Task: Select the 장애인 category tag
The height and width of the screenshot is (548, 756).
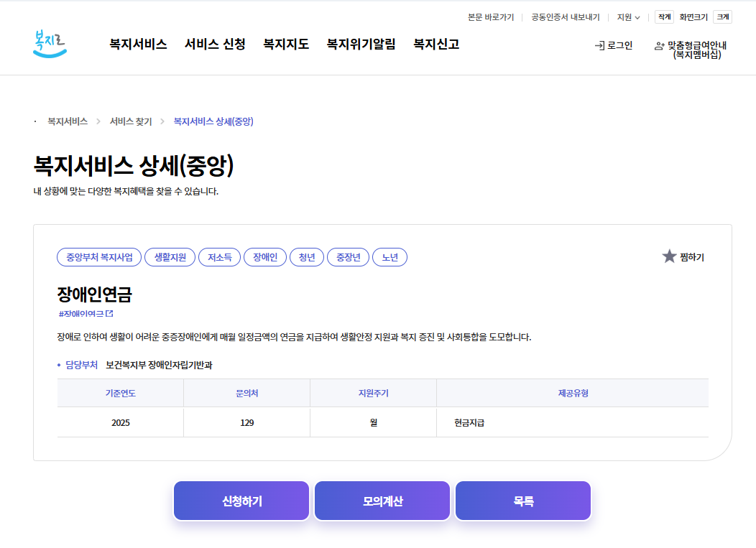Action: click(264, 257)
